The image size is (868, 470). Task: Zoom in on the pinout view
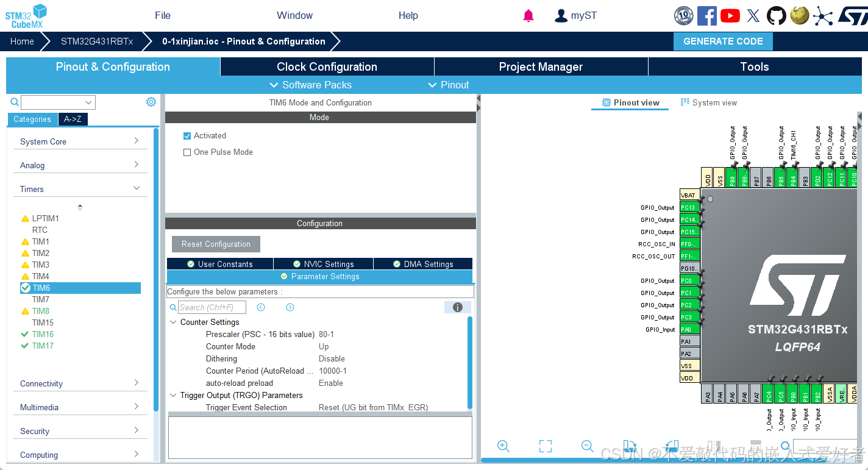pos(503,446)
